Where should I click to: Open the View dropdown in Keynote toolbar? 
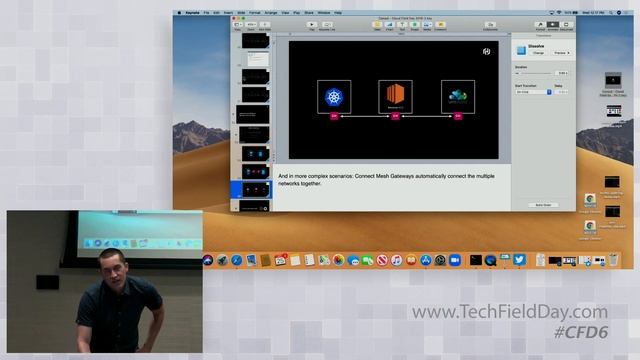click(x=238, y=24)
